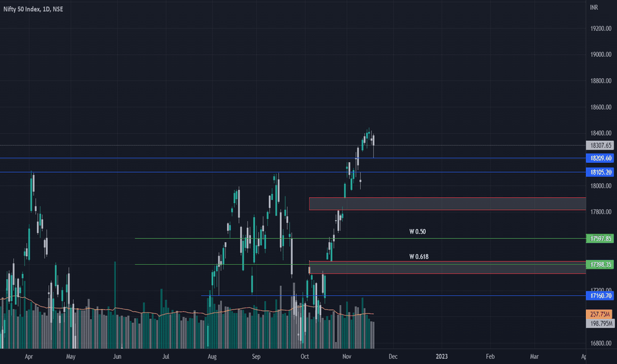The image size is (617, 364).
Task: Select the 18307.65 current price label
Action: (600, 146)
